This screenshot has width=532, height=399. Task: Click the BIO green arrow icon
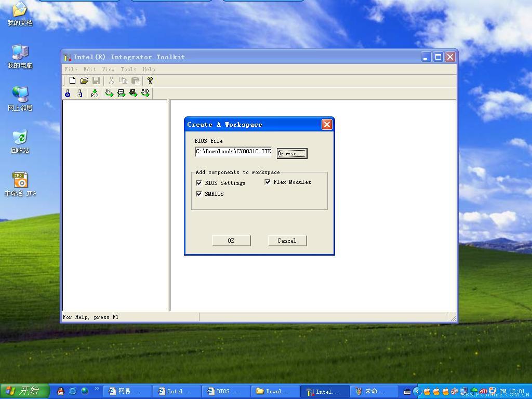[x=145, y=94]
